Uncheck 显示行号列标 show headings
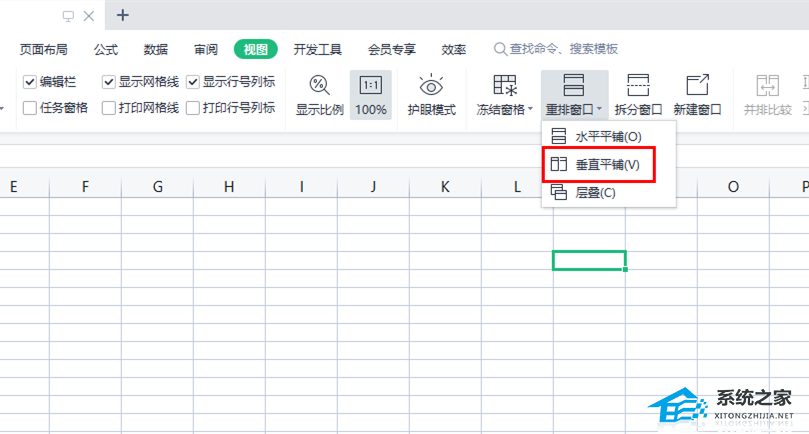Image resolution: width=809 pixels, height=434 pixels. (x=193, y=82)
